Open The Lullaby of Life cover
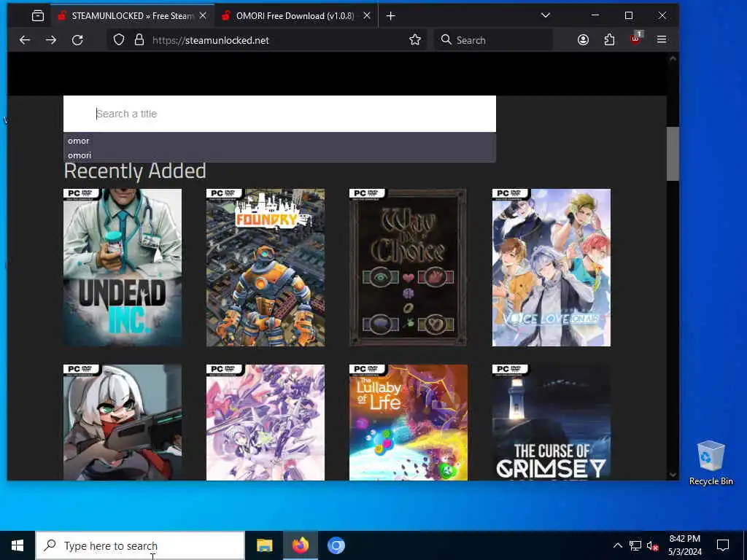Screen dimensions: 747x560 409,422
